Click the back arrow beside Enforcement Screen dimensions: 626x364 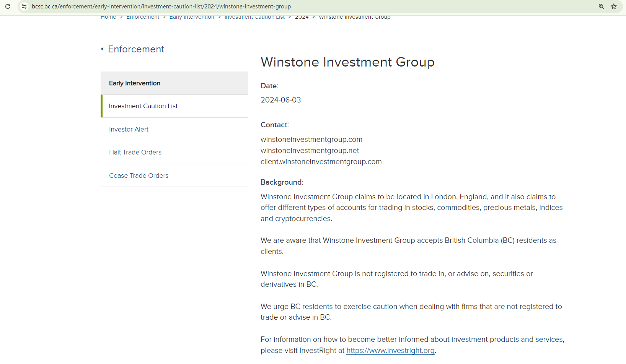[102, 49]
